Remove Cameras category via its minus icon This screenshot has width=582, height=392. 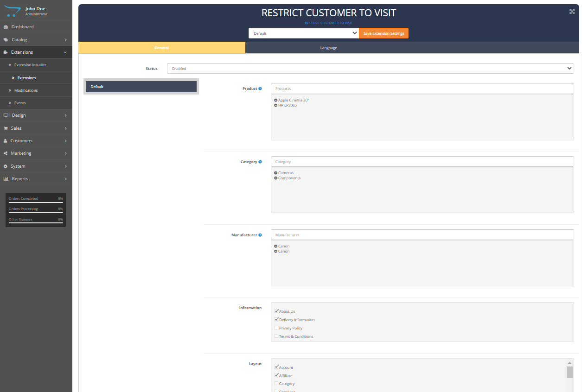coord(276,173)
